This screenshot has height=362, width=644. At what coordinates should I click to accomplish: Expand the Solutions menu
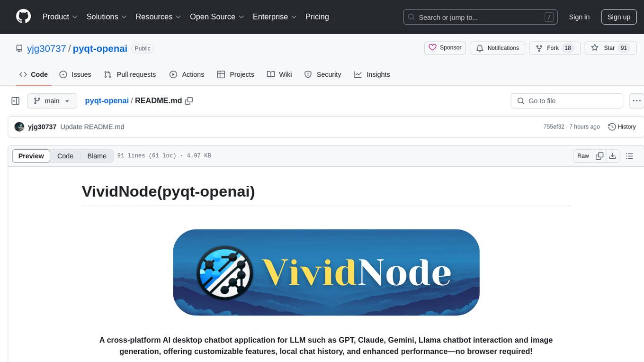(x=107, y=17)
